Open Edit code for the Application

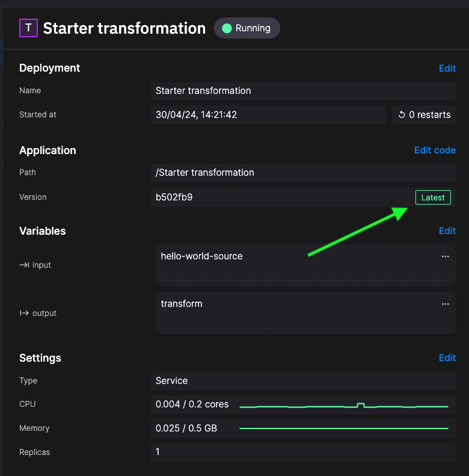click(x=435, y=150)
